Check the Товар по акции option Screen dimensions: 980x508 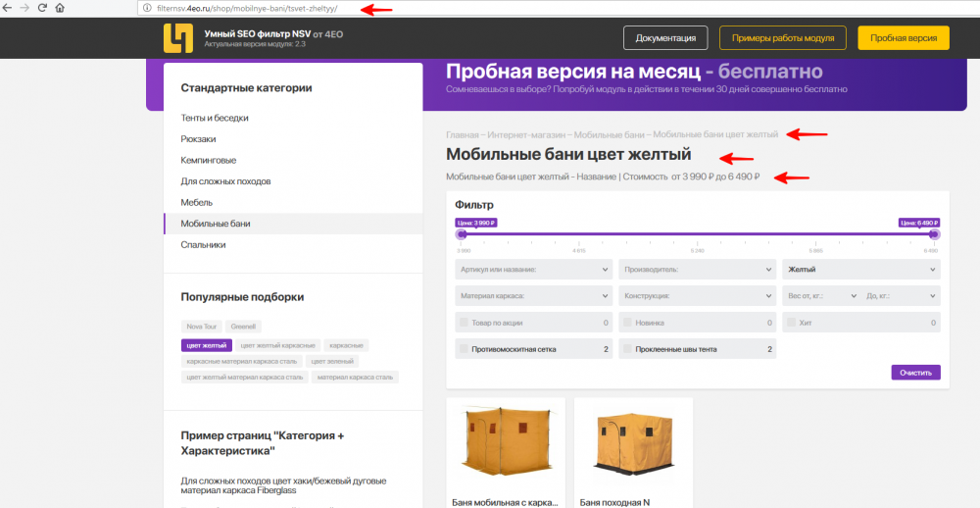464,323
